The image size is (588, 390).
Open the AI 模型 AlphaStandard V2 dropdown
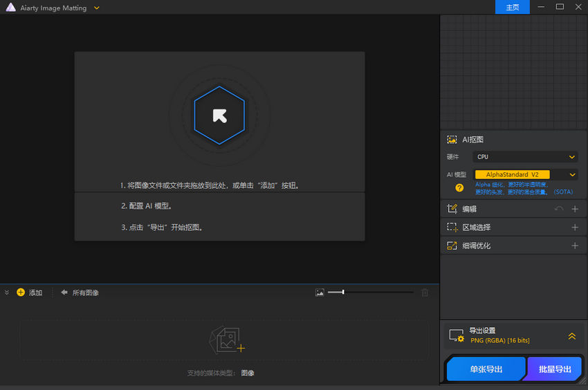click(525, 174)
